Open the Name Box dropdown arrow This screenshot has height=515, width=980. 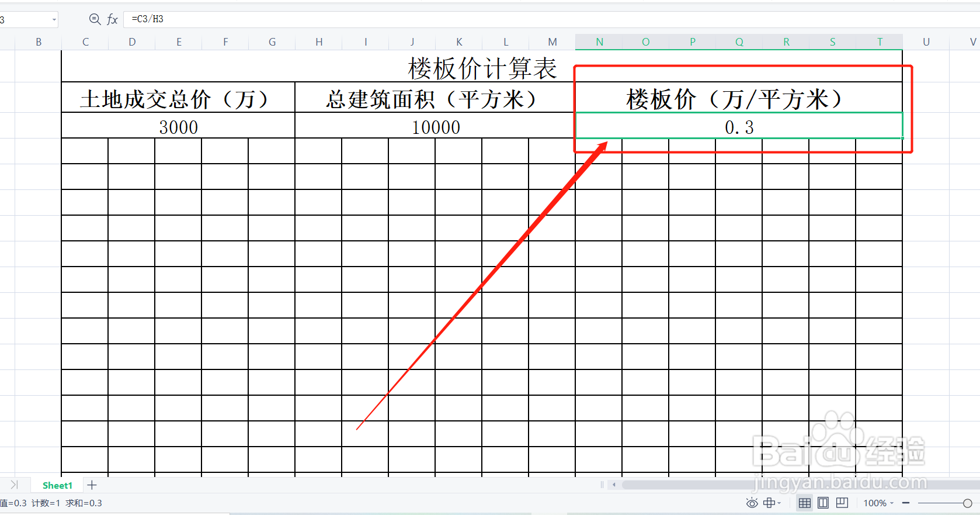click(x=54, y=20)
